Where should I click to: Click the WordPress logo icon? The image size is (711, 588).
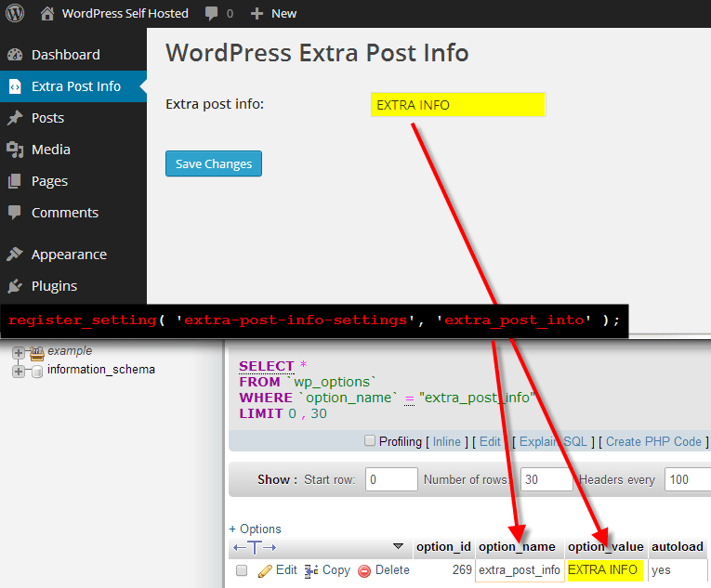15,13
